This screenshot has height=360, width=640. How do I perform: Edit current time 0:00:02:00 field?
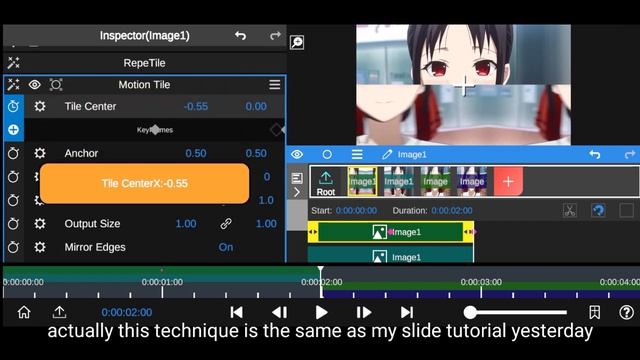tap(127, 312)
